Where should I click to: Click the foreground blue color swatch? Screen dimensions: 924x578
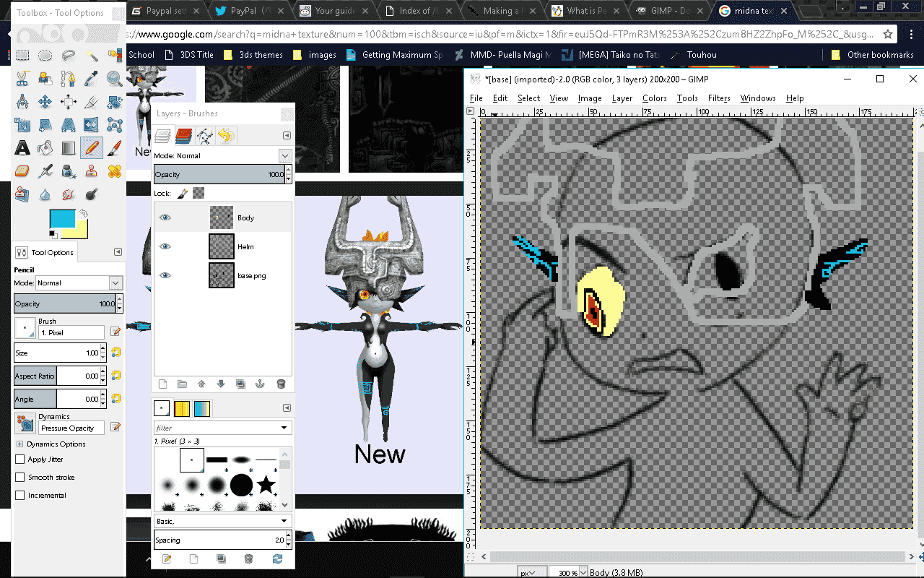pos(61,217)
